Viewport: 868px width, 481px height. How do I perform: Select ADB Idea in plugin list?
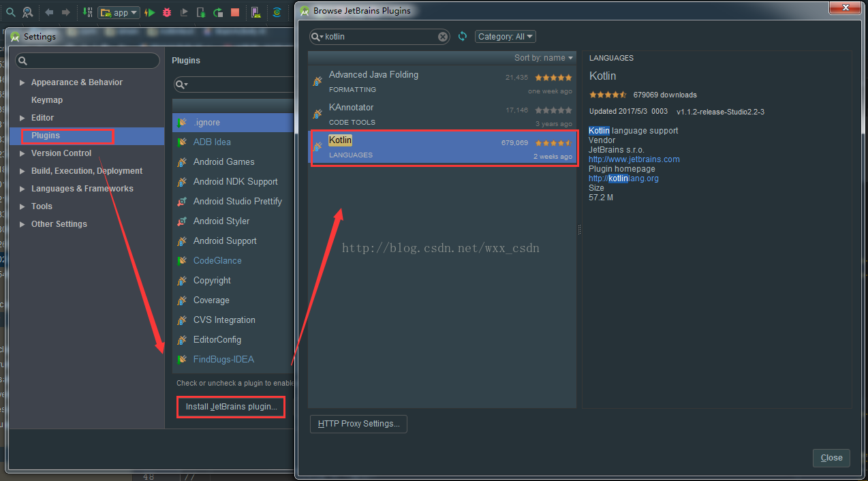pos(233,142)
